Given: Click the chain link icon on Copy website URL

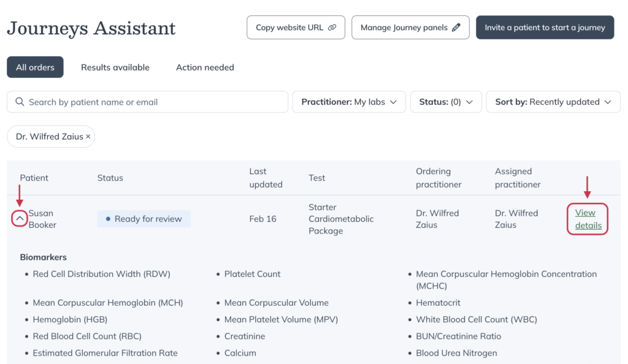Looking at the screenshot, I should [x=332, y=27].
